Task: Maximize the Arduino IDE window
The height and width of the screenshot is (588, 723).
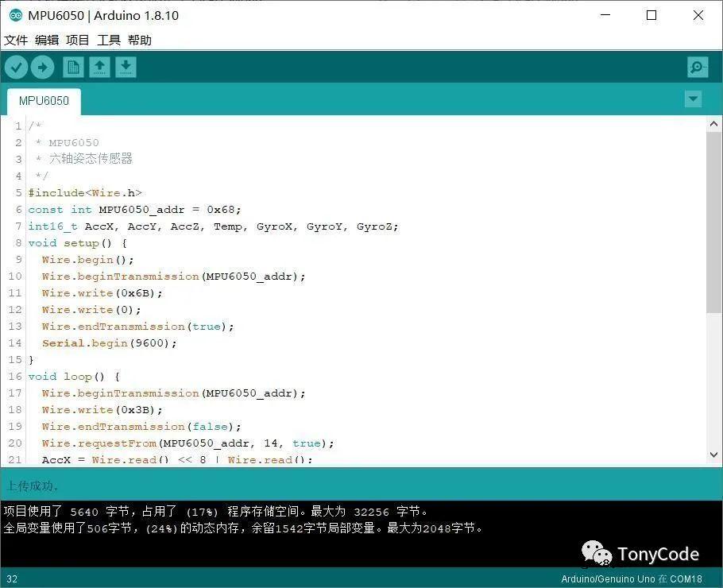Action: (651, 15)
